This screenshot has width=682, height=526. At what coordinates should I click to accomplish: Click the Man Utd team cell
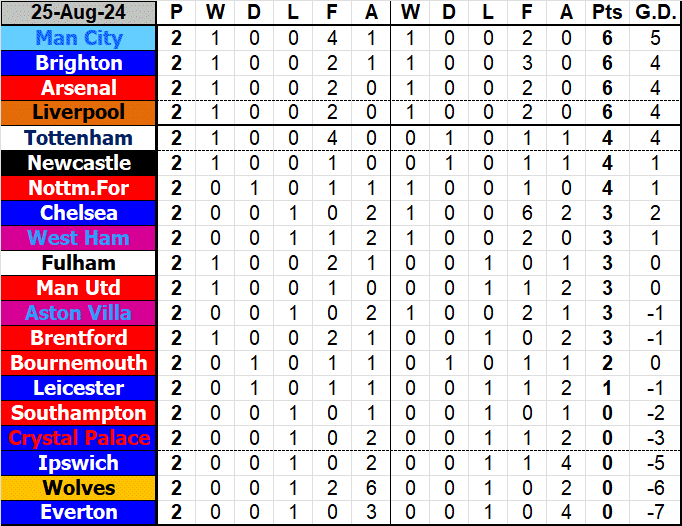79,288
